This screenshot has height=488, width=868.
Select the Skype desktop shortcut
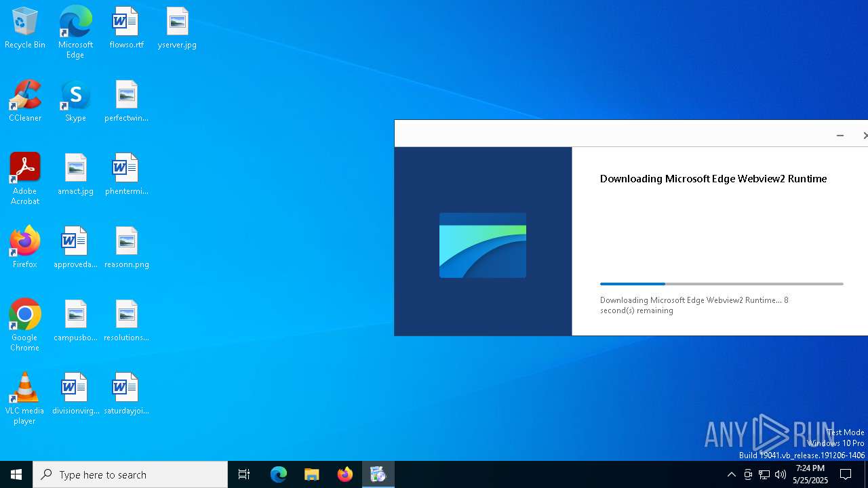coord(75,102)
